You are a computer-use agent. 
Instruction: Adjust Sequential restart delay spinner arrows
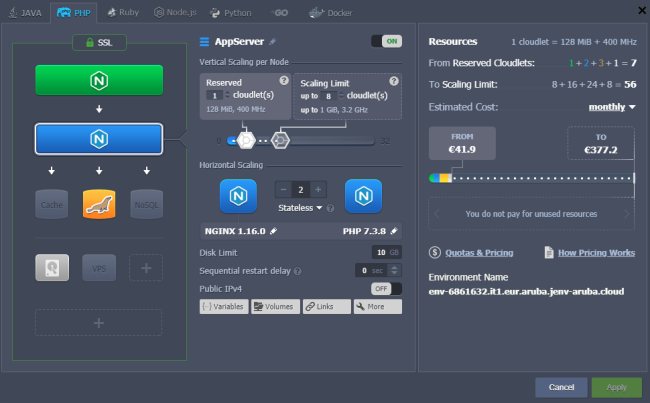coord(394,270)
